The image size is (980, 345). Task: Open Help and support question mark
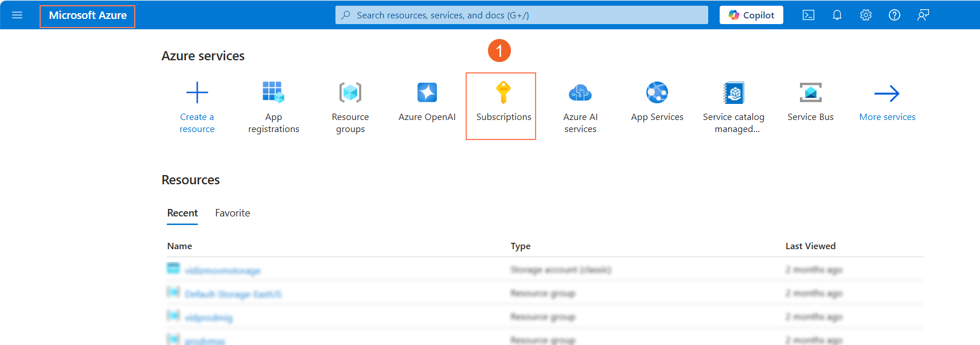[x=895, y=15]
